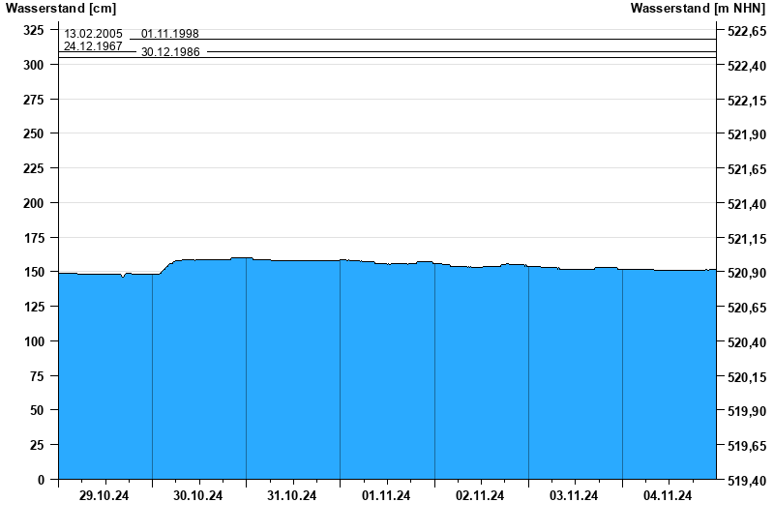Select the 13.02.2005 historical high-water label
This screenshot has height=532, width=774.
(93, 34)
